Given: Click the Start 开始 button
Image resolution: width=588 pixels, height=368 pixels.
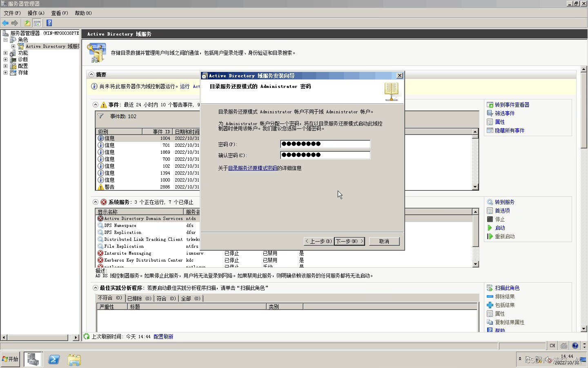Looking at the screenshot, I should tap(10, 359).
